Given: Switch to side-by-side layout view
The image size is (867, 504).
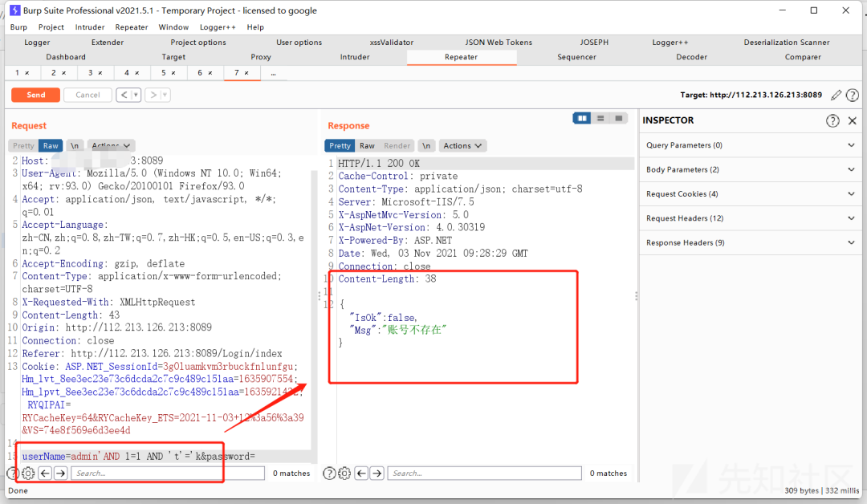Looking at the screenshot, I should [x=582, y=118].
